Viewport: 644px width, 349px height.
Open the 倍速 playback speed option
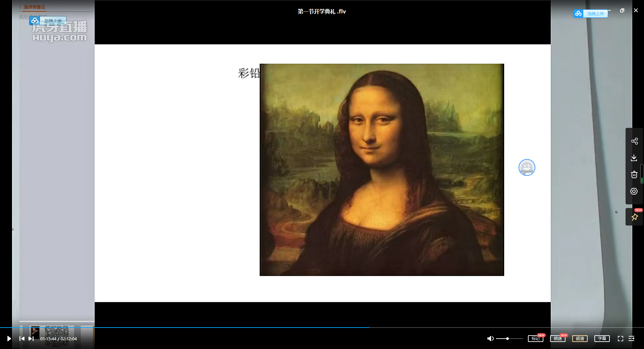click(x=558, y=339)
